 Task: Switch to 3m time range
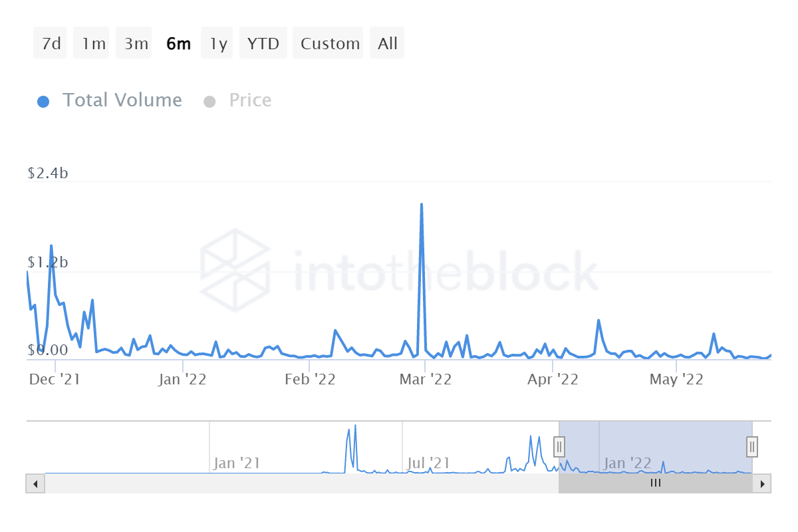[x=135, y=44]
